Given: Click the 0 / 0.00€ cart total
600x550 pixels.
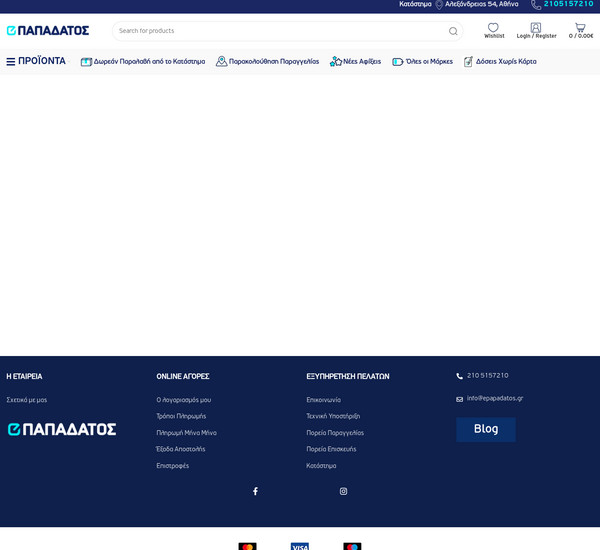Looking at the screenshot, I should (x=581, y=36).
